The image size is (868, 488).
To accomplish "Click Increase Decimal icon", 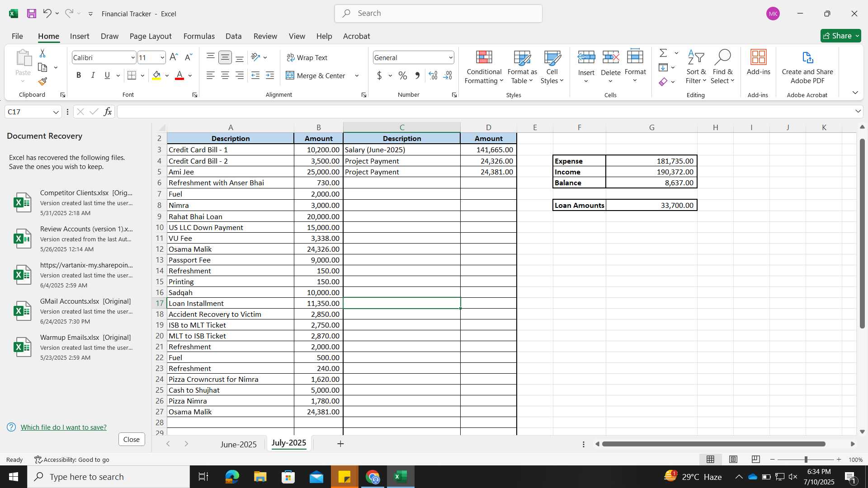I will [433, 75].
